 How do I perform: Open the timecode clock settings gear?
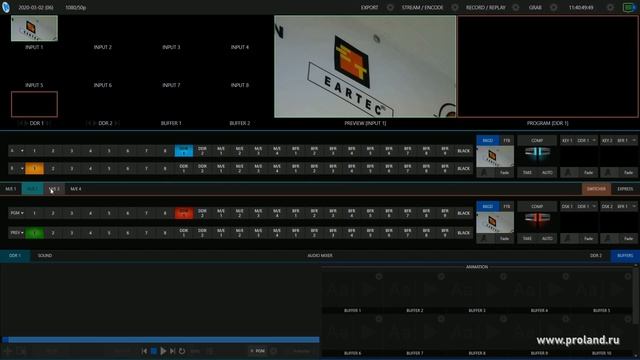point(610,7)
